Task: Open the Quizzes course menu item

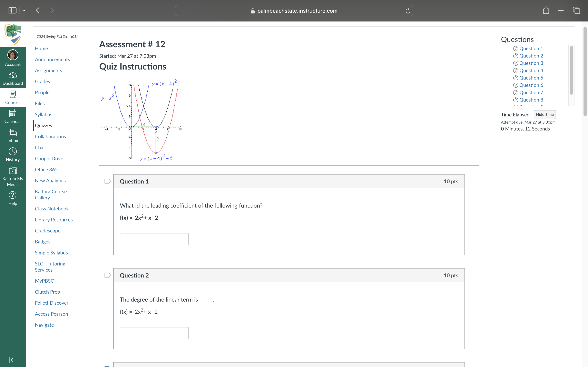Action: point(43,125)
